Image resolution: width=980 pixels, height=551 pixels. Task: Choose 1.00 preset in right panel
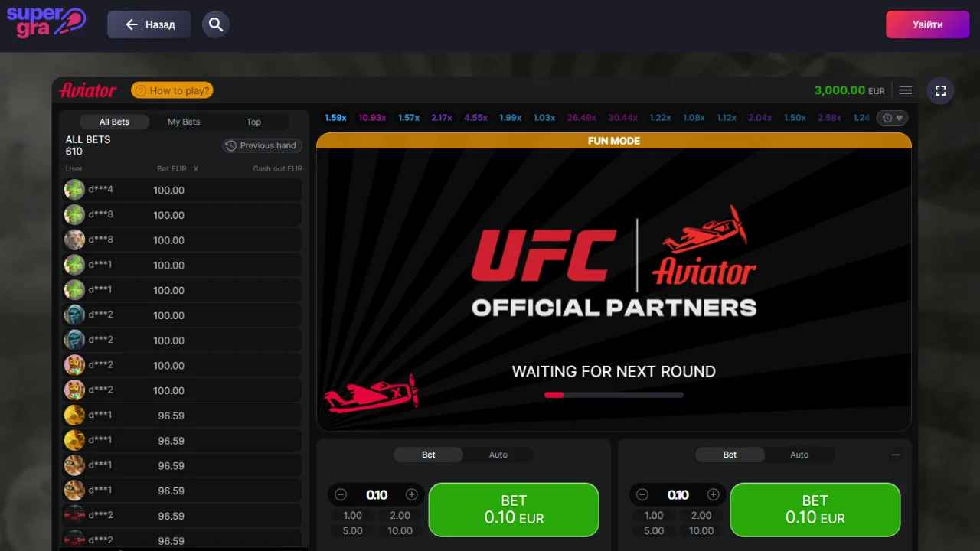tap(654, 516)
